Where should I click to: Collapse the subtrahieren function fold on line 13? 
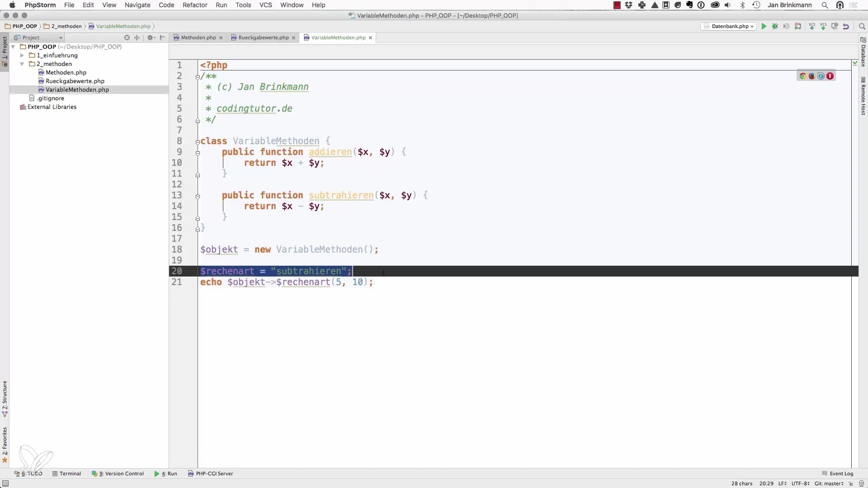click(198, 196)
